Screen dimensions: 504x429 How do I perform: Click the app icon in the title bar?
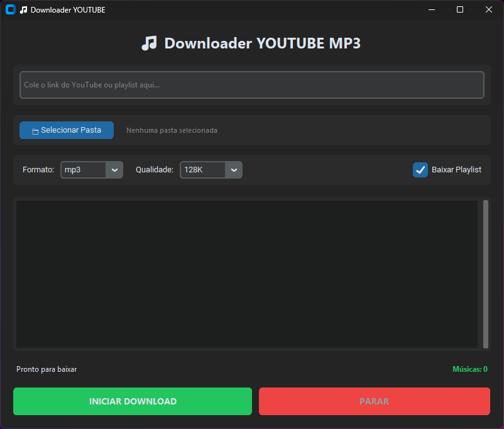11,9
